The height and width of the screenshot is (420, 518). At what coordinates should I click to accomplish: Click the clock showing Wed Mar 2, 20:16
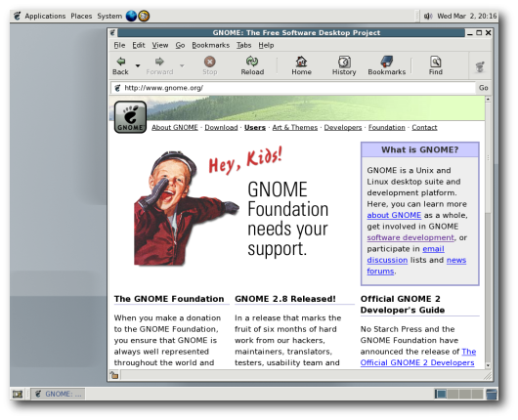coord(466,16)
